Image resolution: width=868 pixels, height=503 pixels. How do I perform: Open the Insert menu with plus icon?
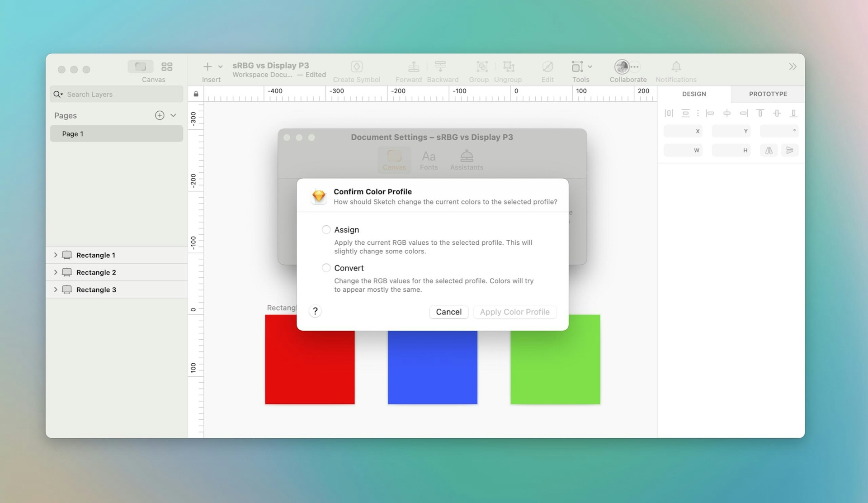click(x=208, y=67)
